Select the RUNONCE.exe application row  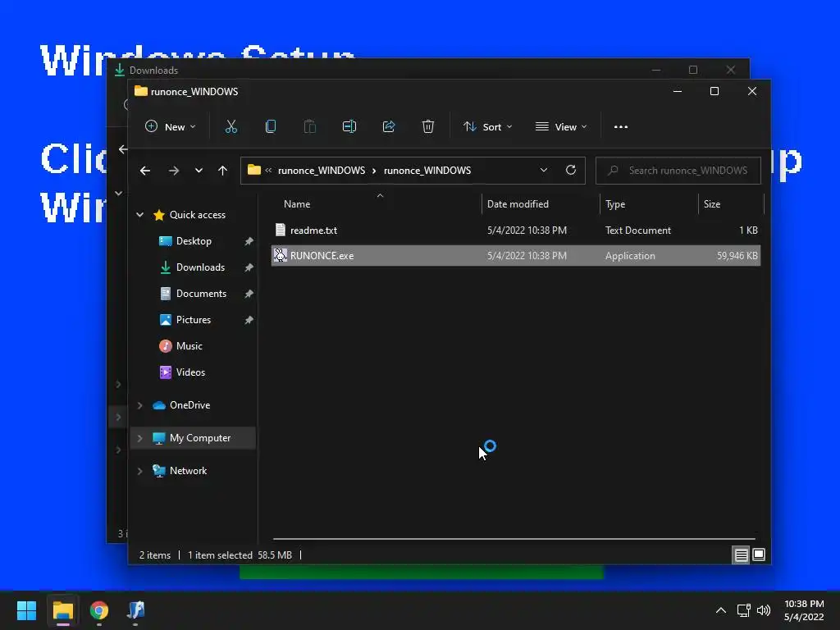coord(515,256)
